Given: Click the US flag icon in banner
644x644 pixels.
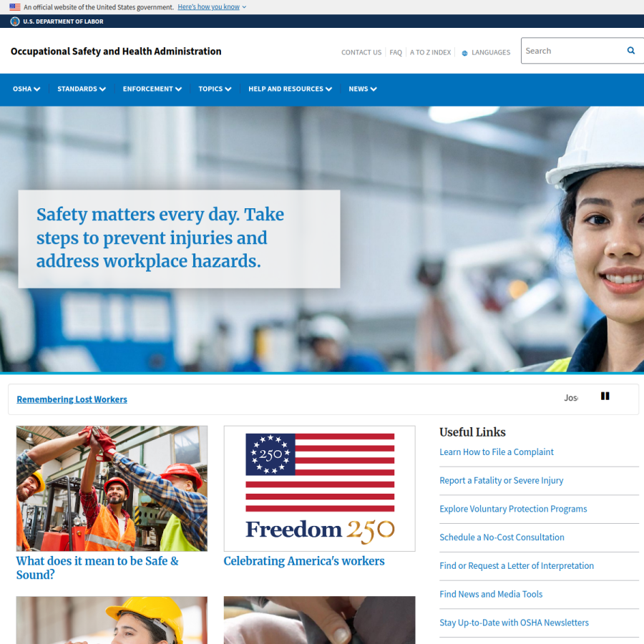Looking at the screenshot, I should click(15, 7).
